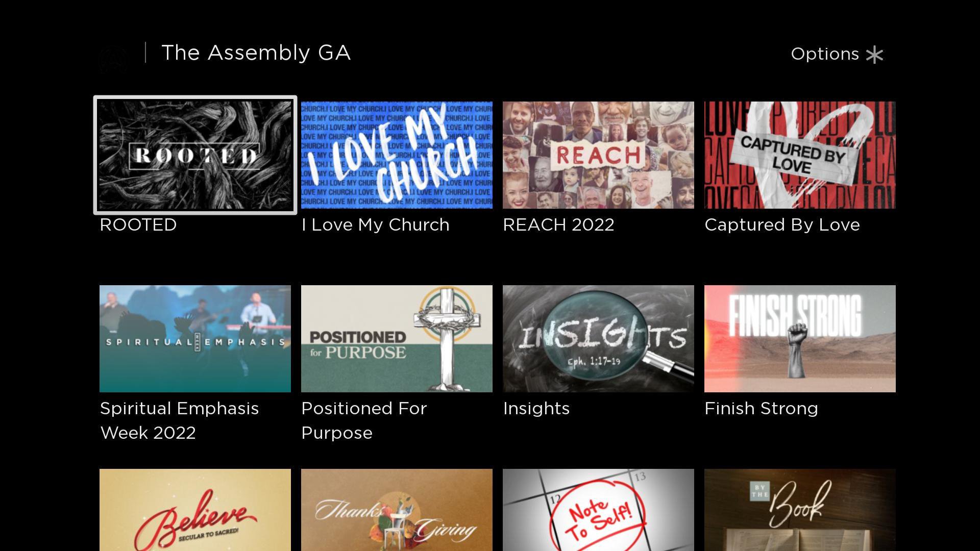Click the Insights title label
Image resolution: width=980 pixels, height=551 pixels.
[x=536, y=409]
